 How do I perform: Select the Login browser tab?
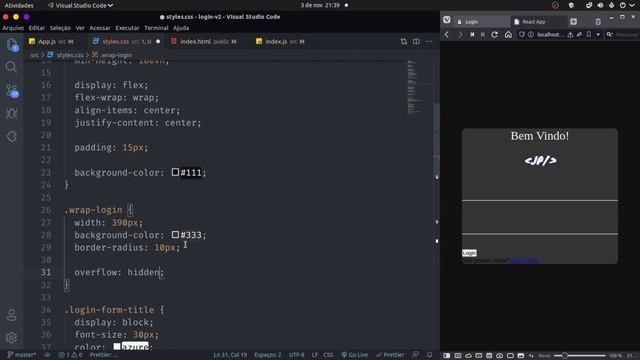pyautogui.click(x=482, y=22)
